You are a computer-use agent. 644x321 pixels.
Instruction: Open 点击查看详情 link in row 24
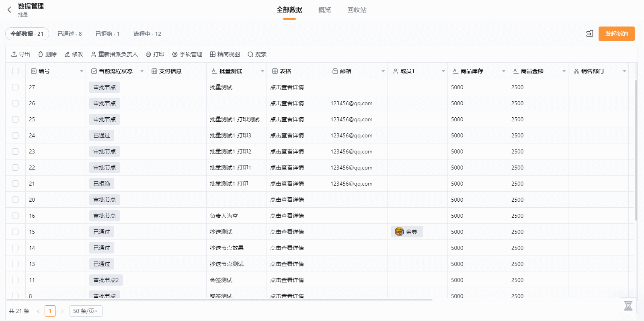tap(287, 135)
